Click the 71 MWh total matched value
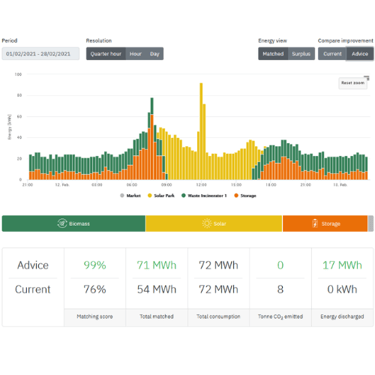 [156, 265]
